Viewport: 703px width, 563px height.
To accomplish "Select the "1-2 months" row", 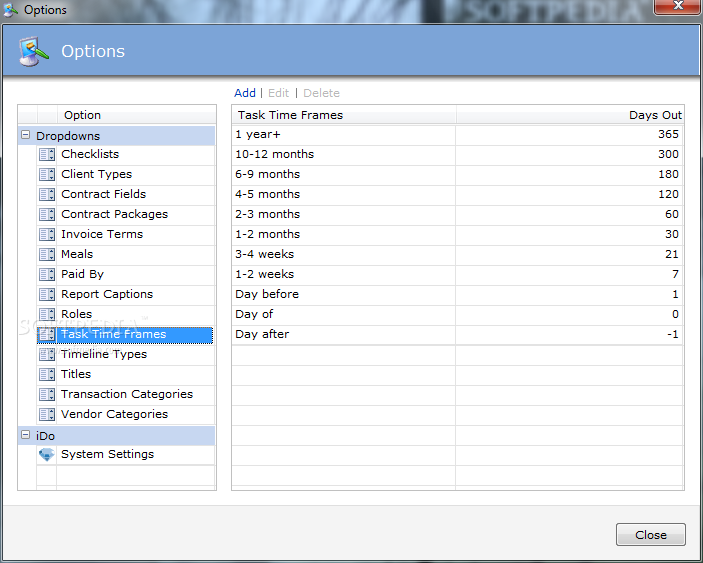I will [x=458, y=234].
